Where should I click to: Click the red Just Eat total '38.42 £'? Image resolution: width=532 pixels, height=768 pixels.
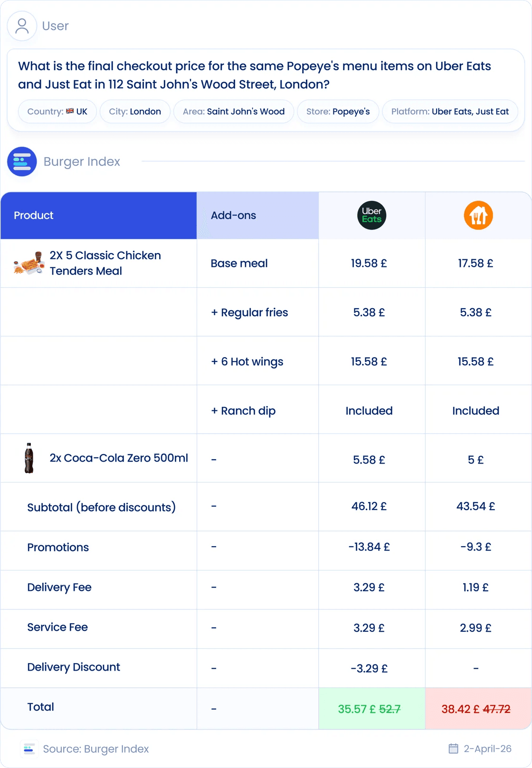[460, 709]
